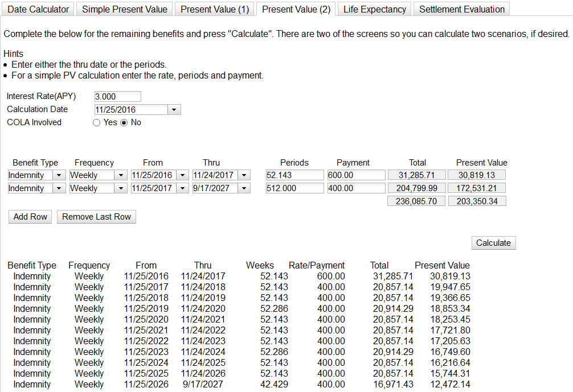Click first row Periods field

pyautogui.click(x=294, y=175)
